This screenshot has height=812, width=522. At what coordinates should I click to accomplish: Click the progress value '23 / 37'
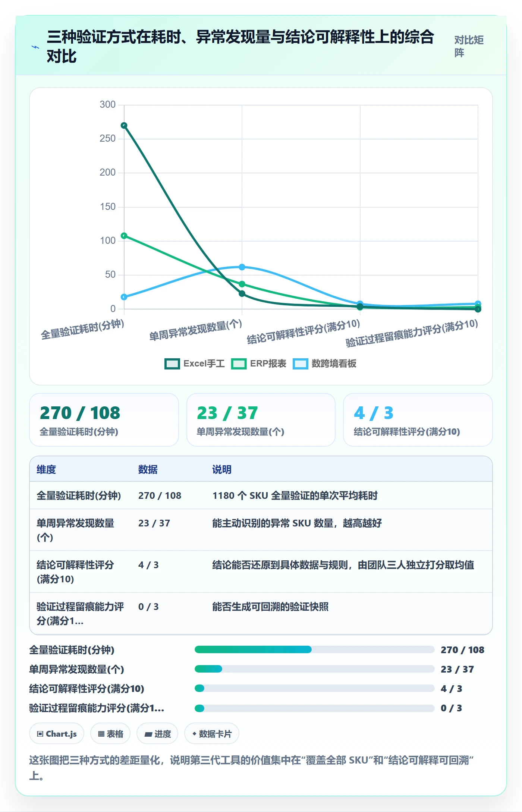pyautogui.click(x=457, y=669)
